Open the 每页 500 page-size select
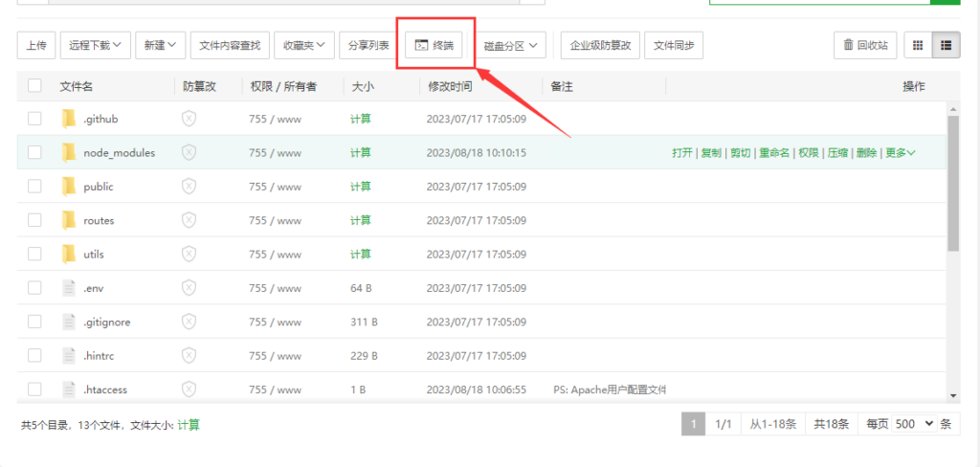The image size is (980, 467). click(x=914, y=424)
